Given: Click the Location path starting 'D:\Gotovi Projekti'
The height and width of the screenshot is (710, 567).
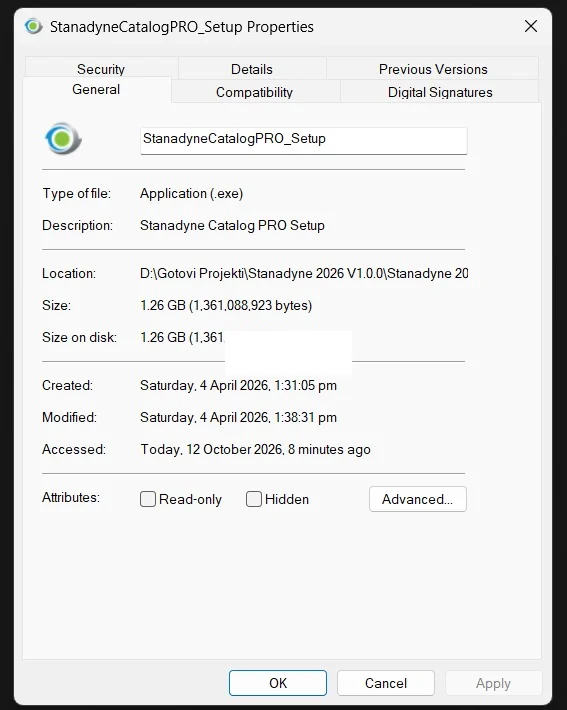Looking at the screenshot, I should [304, 273].
